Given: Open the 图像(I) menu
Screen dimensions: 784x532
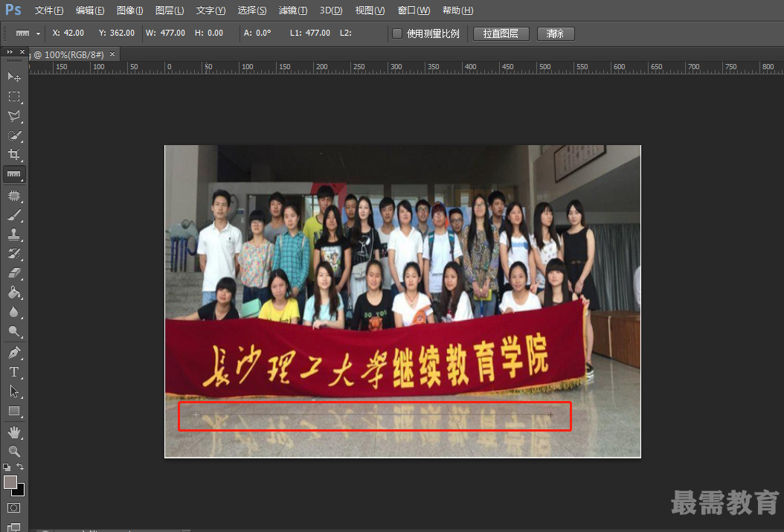Looking at the screenshot, I should 129,10.
